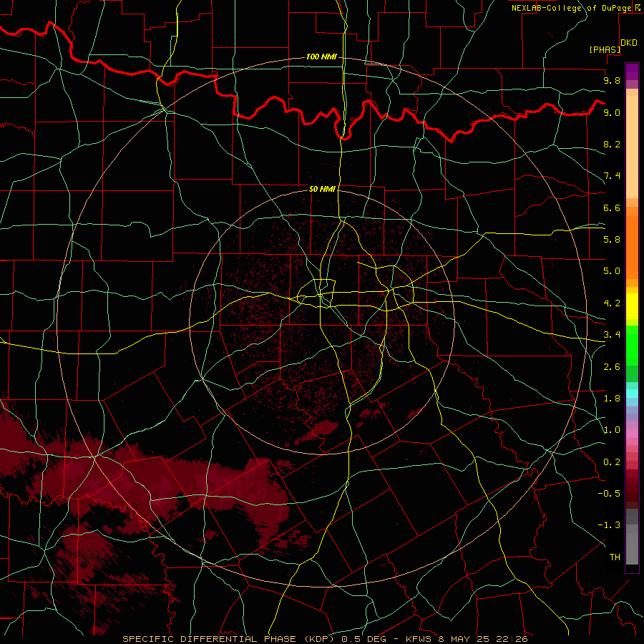Select the 1.0 value on the color scale
The width and height of the screenshot is (644, 644).
[x=612, y=430]
